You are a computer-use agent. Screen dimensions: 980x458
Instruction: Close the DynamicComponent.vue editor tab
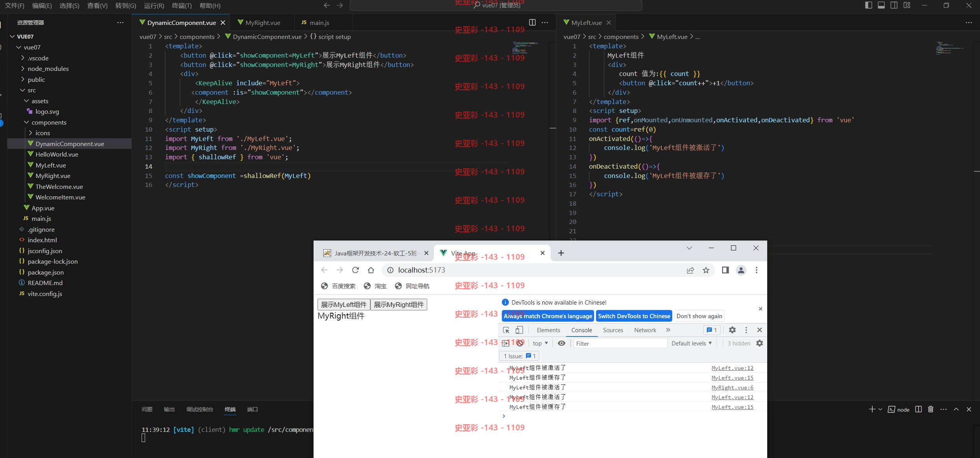click(223, 23)
